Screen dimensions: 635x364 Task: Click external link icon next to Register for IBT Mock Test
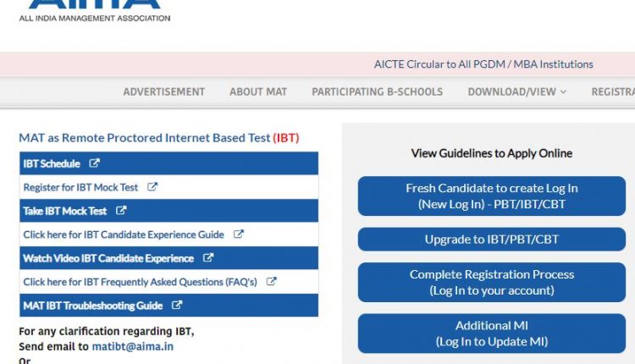pos(152,187)
